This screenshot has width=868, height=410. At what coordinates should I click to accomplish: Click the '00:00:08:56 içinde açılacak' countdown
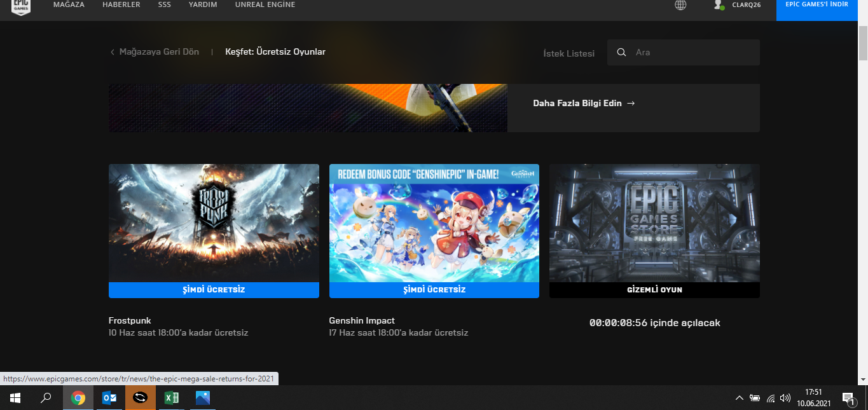click(x=654, y=323)
